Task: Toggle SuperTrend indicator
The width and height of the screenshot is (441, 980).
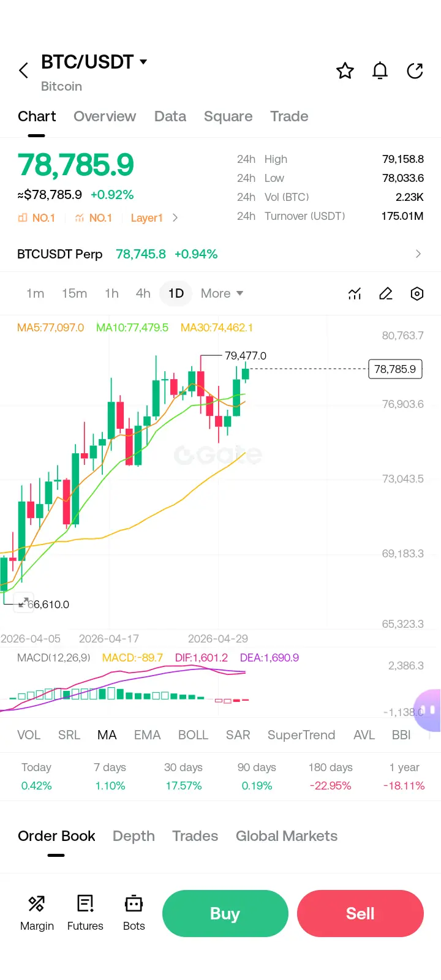Action: click(x=301, y=735)
